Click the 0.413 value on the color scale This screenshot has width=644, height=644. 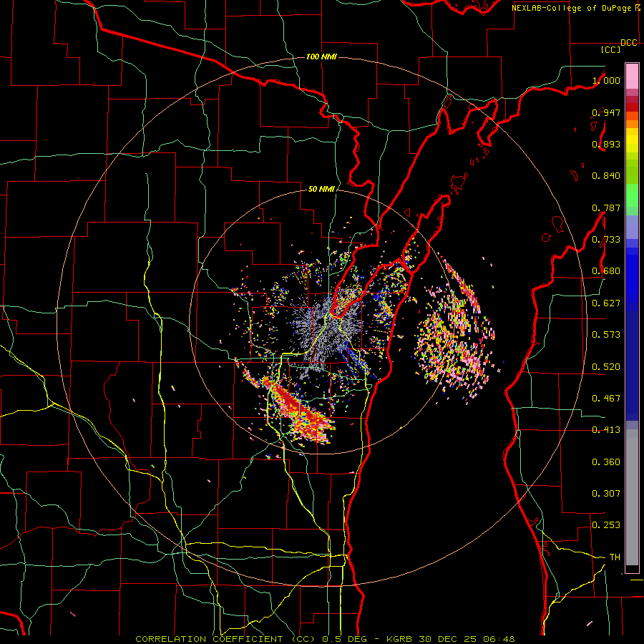606,430
